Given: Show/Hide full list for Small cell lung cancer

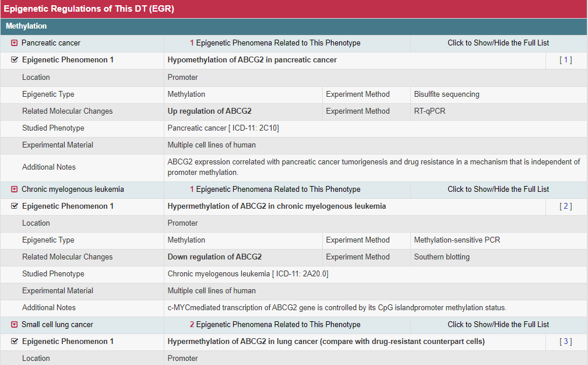Looking at the screenshot, I should tap(498, 325).
